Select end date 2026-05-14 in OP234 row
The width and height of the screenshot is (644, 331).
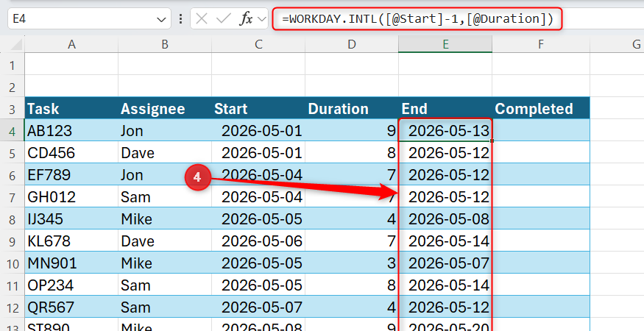[445, 285]
